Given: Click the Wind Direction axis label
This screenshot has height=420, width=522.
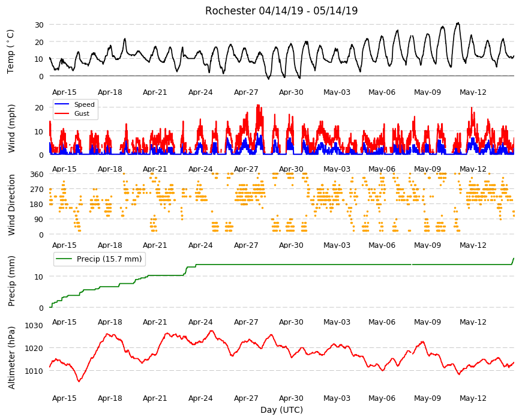Looking at the screenshot, I should pos(11,205).
